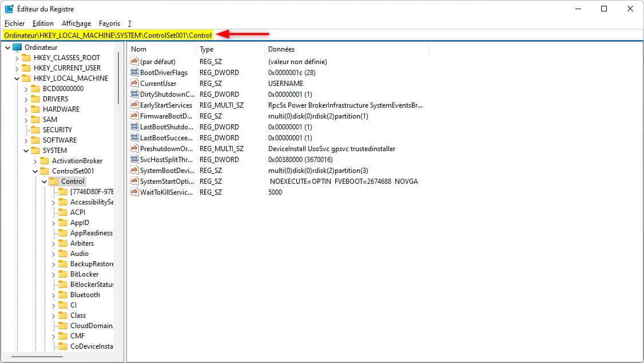Click the 5000 data value
The width and height of the screenshot is (644, 363).
click(275, 192)
